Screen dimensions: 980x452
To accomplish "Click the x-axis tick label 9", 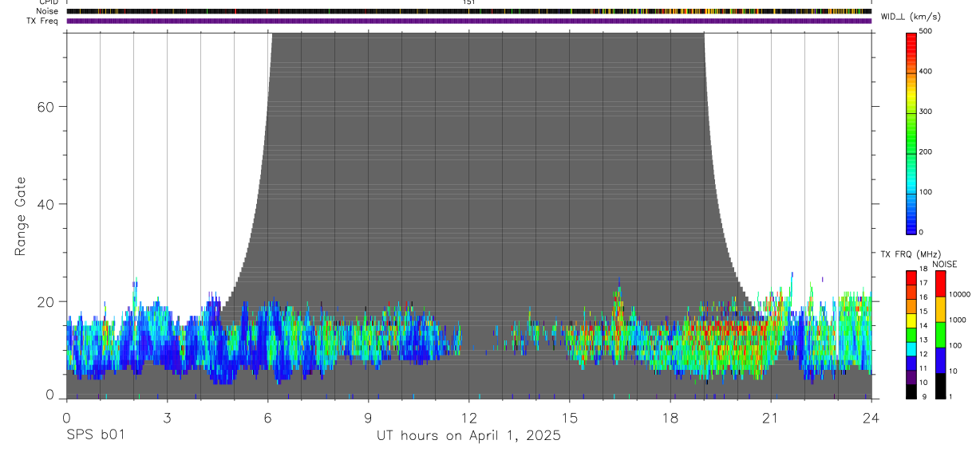I will pyautogui.click(x=368, y=417).
